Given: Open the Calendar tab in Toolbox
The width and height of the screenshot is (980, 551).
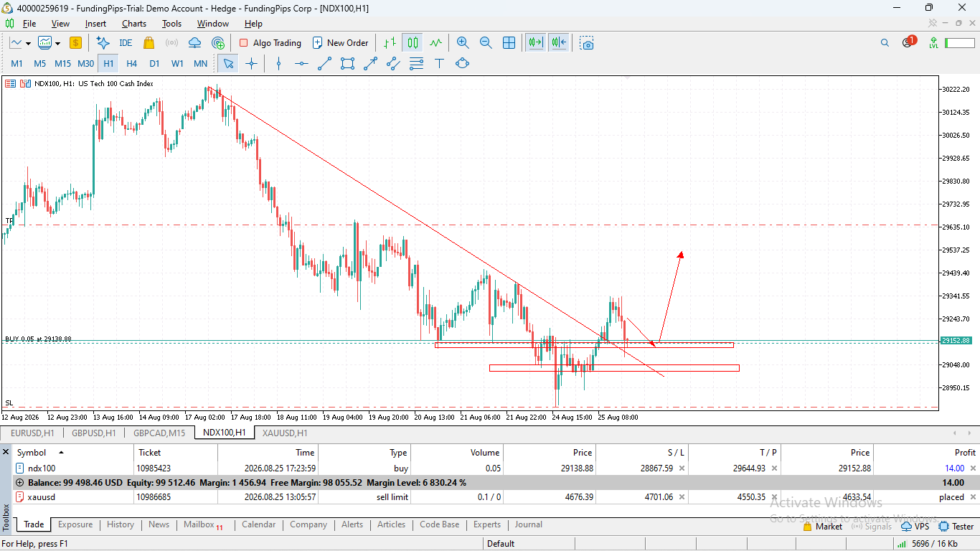Looking at the screenshot, I should click(x=258, y=524).
